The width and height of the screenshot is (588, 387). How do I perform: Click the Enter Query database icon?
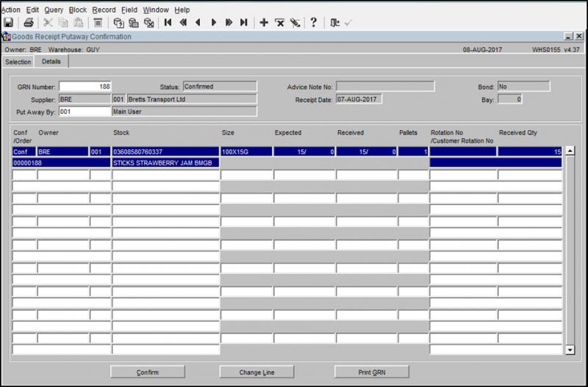(118, 23)
